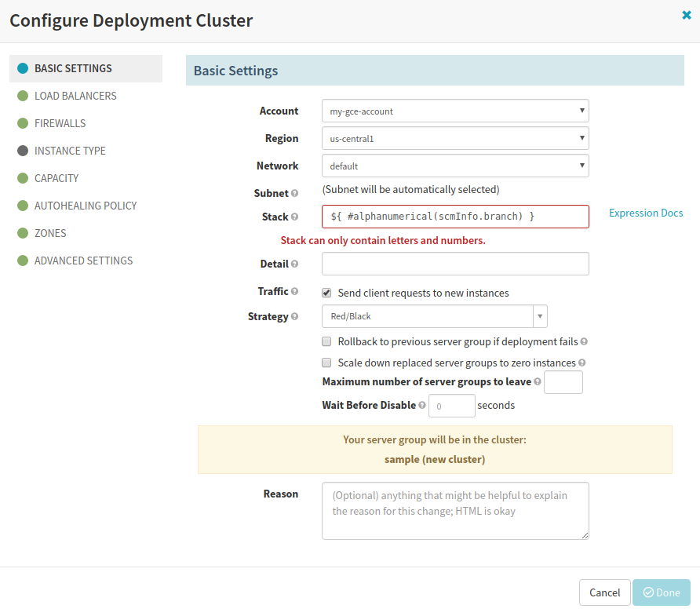This screenshot has width=700, height=616.
Task: Open the Region dropdown showing us-central1
Action: [x=455, y=139]
